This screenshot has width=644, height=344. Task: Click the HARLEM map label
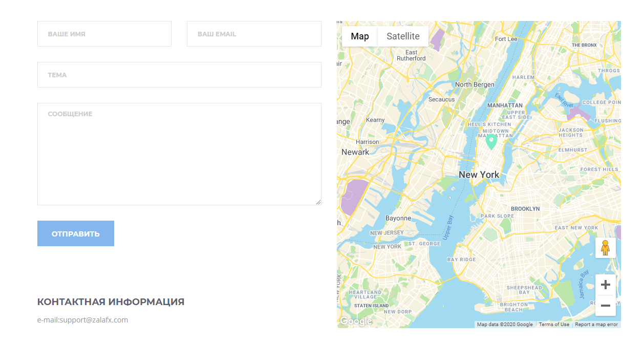pyautogui.click(x=523, y=77)
